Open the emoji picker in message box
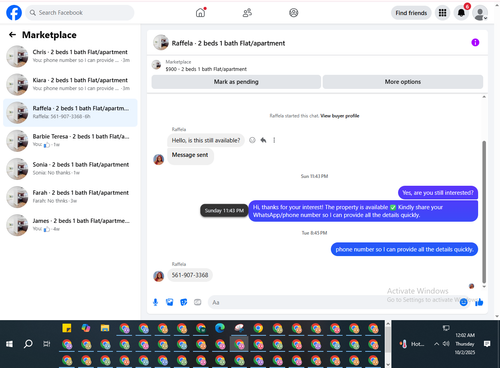 (463, 302)
